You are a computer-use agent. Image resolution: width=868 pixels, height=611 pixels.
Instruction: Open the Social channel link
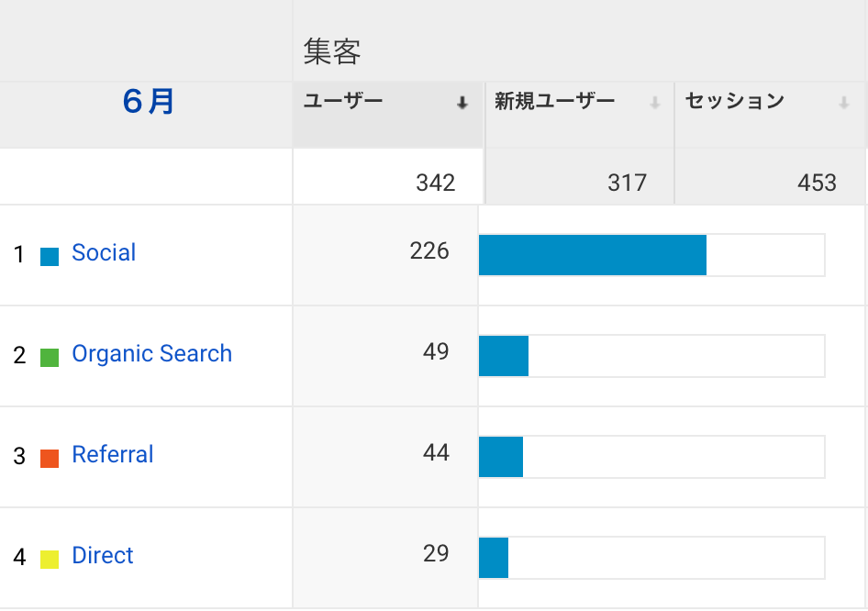tap(104, 253)
